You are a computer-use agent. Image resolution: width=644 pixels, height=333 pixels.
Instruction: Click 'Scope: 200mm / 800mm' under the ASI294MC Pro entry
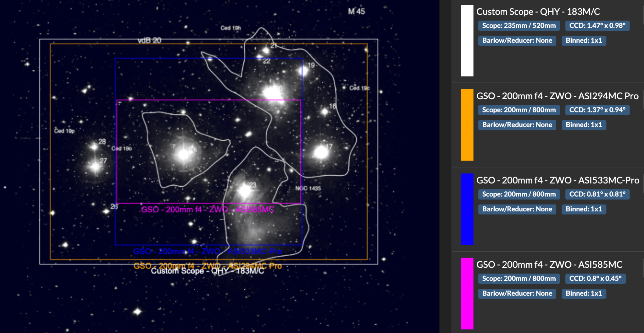[x=519, y=110]
